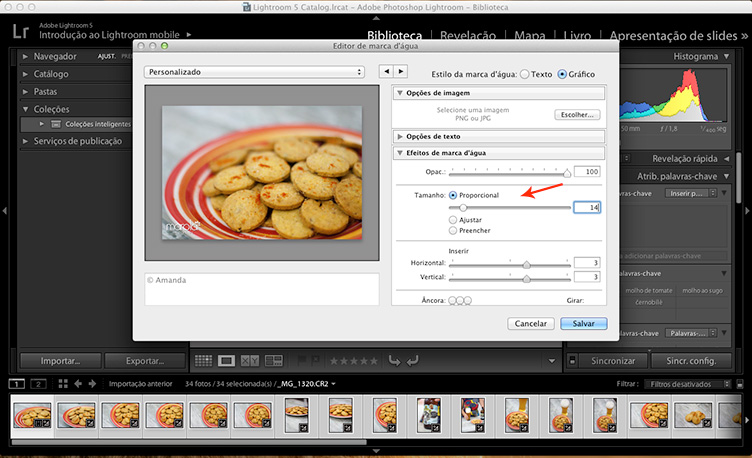Switch to the Revelação module
This screenshot has height=458, width=752.
pyautogui.click(x=468, y=35)
